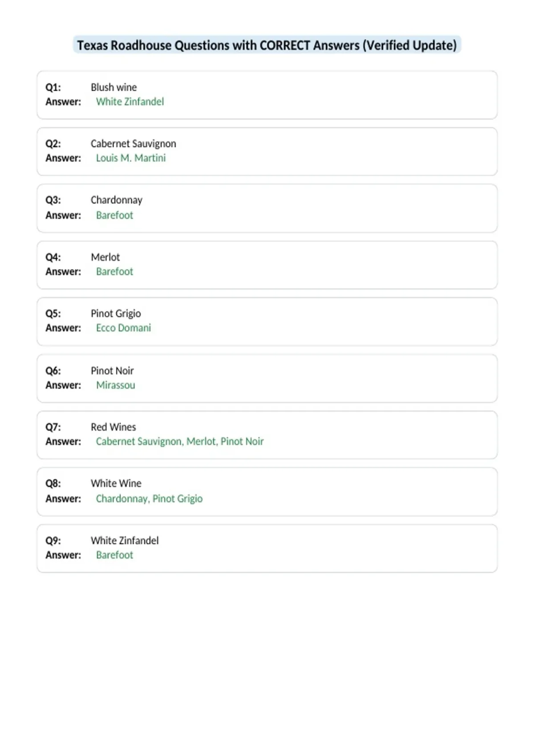Screen dimensions: 534x756
Task: Click the Q9 label
Action: tap(53, 541)
